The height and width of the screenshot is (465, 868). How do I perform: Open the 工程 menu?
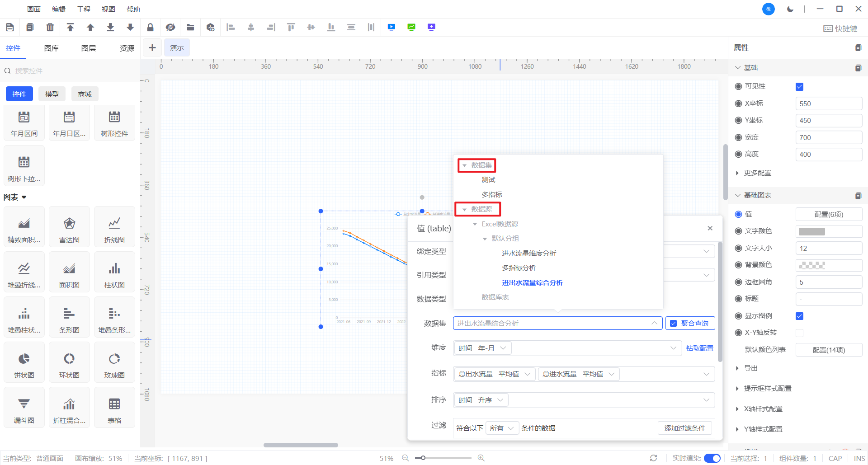coord(83,9)
